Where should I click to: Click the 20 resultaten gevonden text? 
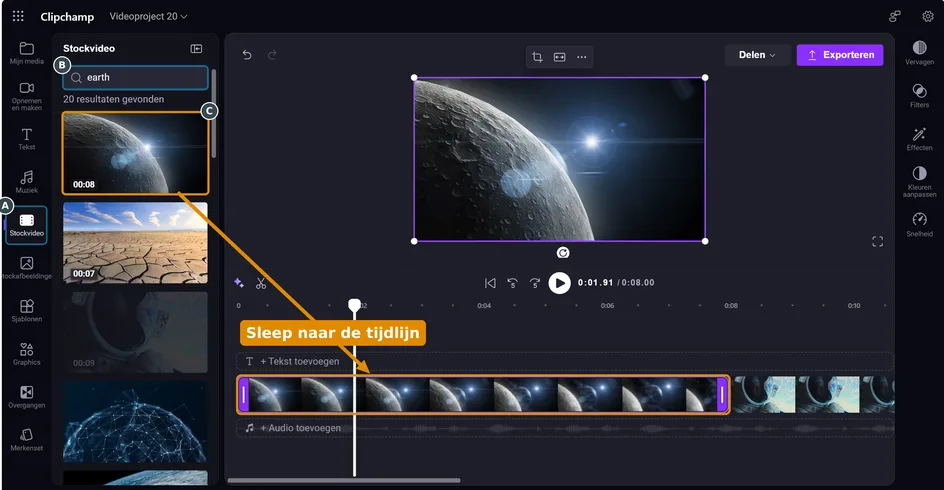coord(114,99)
